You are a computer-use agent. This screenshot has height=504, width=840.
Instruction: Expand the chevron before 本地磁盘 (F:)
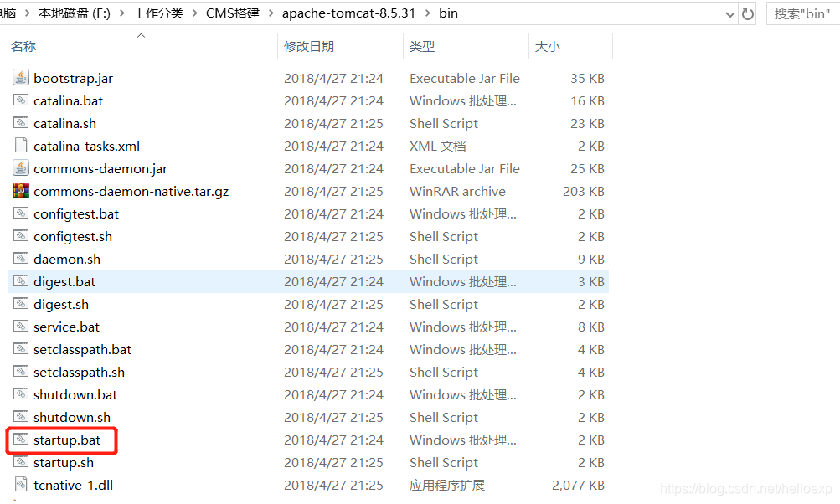28,13
